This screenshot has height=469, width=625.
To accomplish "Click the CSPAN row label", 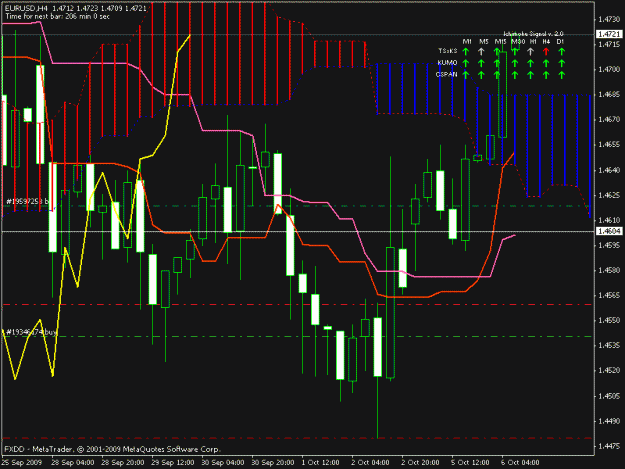I will [x=446, y=74].
